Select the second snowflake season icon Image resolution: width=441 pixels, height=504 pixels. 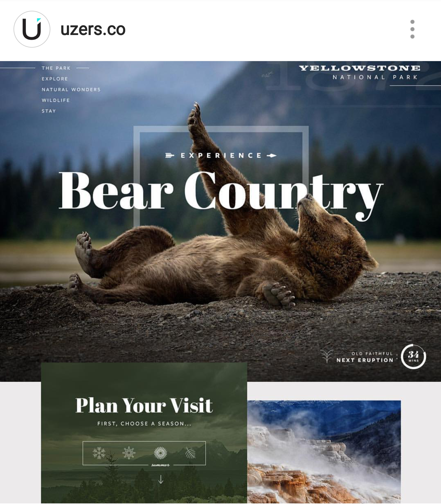coord(129,453)
